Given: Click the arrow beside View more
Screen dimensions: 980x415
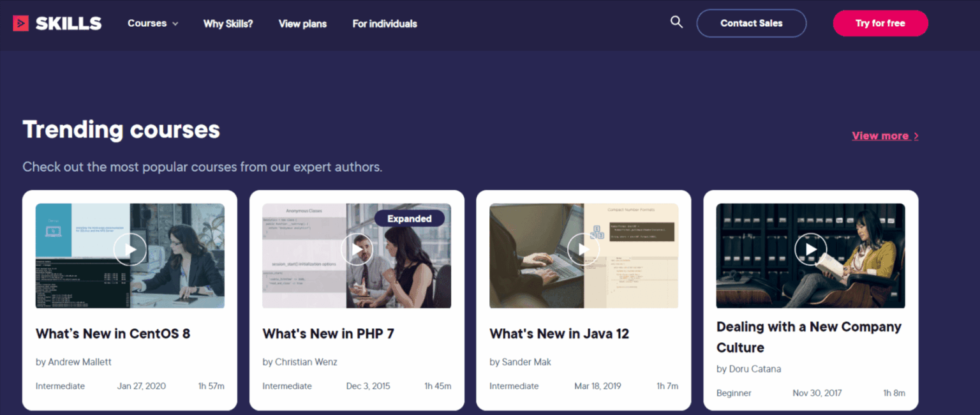Looking at the screenshot, I should 916,135.
